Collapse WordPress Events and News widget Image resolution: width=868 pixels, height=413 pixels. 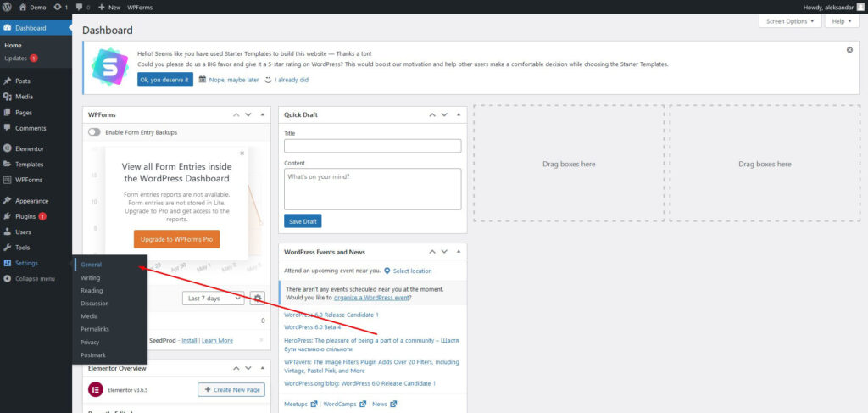click(459, 252)
